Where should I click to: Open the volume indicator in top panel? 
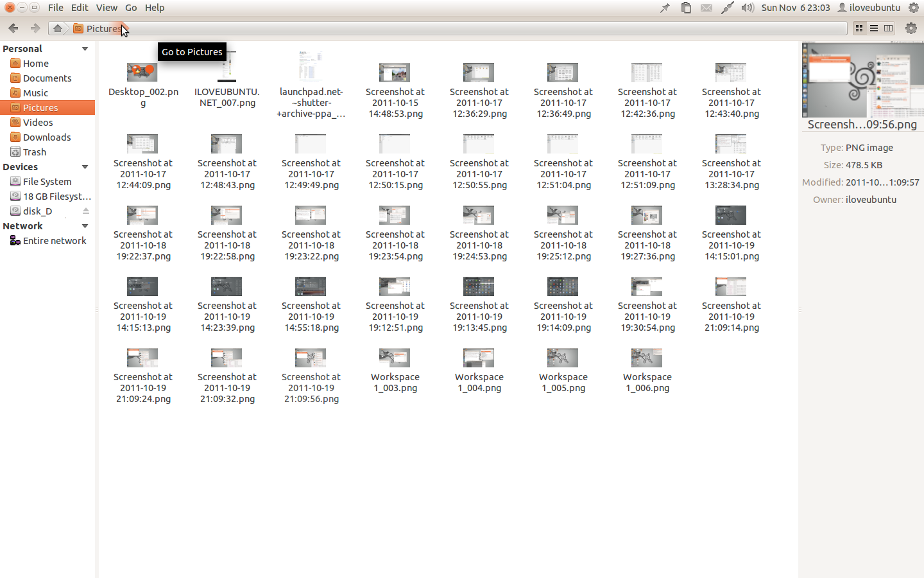pos(748,8)
